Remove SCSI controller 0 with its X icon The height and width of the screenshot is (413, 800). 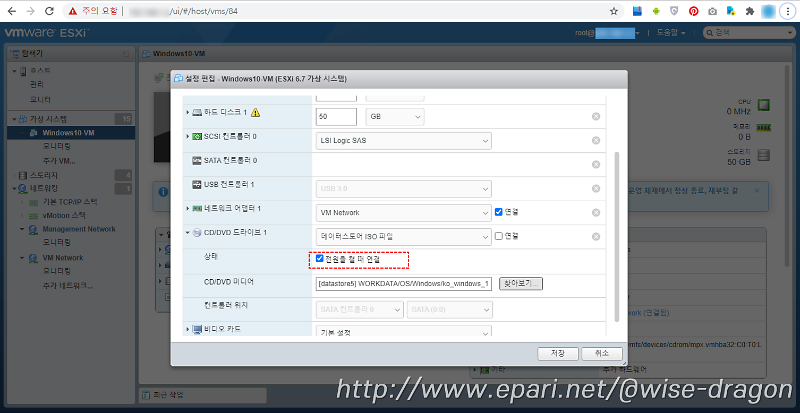(595, 140)
